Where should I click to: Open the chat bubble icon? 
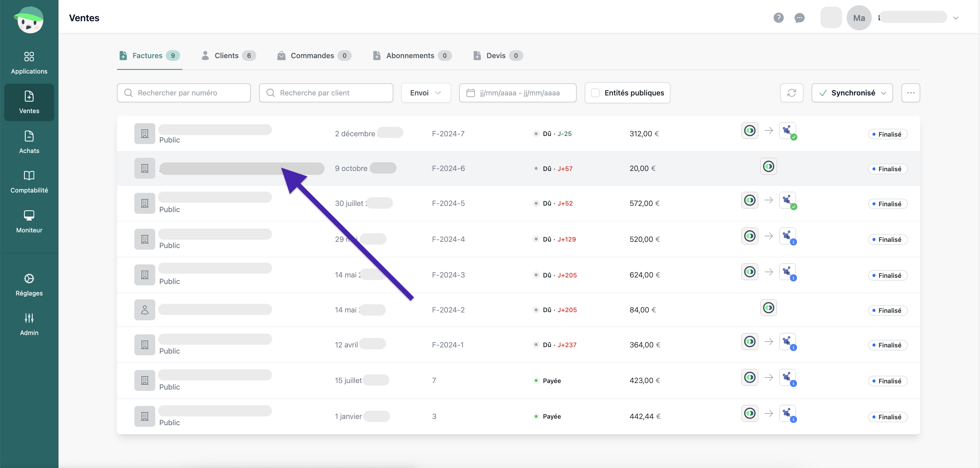[799, 18]
